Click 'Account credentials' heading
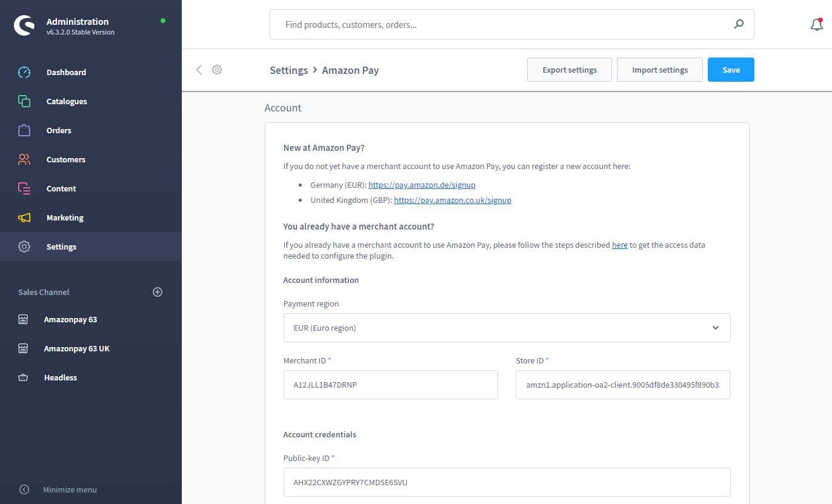 coord(320,434)
